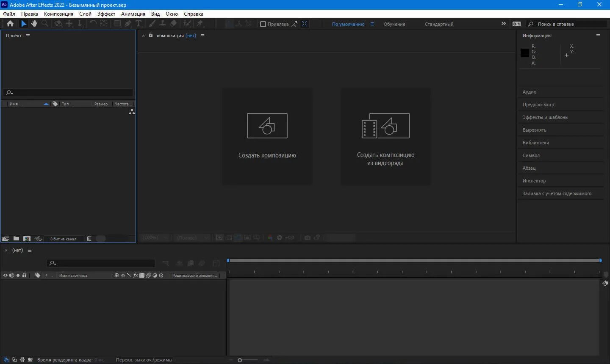Create a new folder in the Project panel
The height and width of the screenshot is (364, 610).
coord(16,238)
